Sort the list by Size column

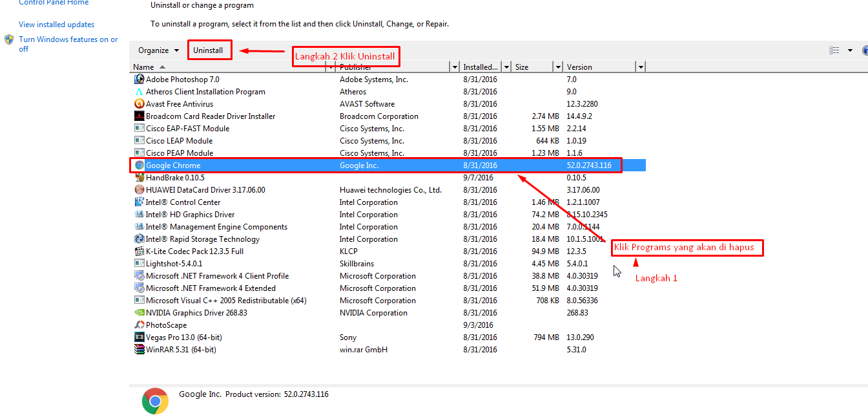(522, 67)
